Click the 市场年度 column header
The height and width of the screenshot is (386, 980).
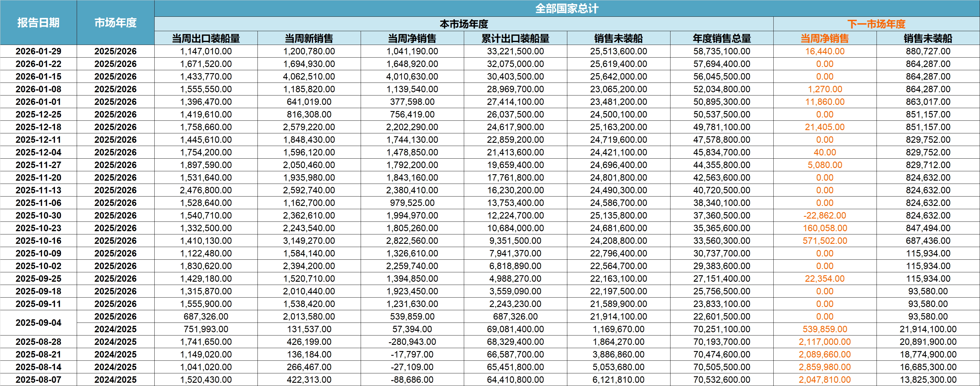tap(115, 23)
